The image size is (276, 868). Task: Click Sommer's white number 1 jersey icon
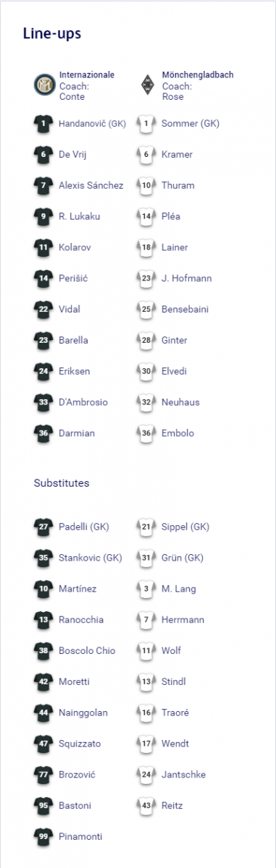point(147,124)
